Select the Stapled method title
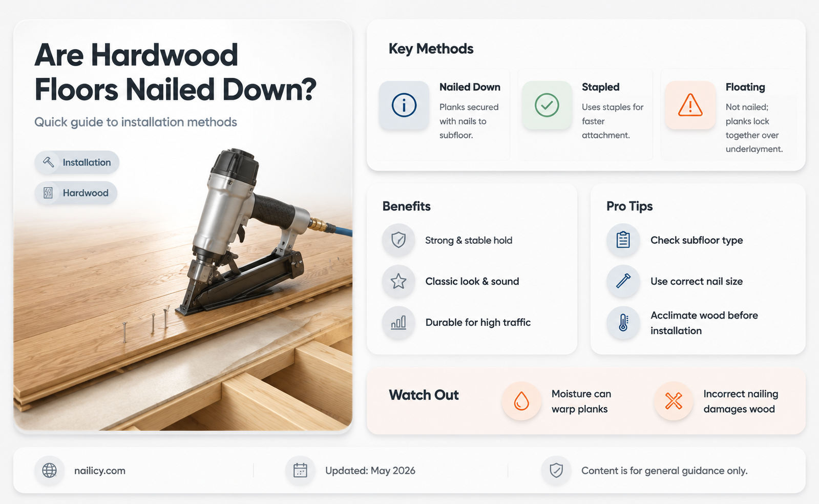This screenshot has height=504, width=819. [600, 87]
